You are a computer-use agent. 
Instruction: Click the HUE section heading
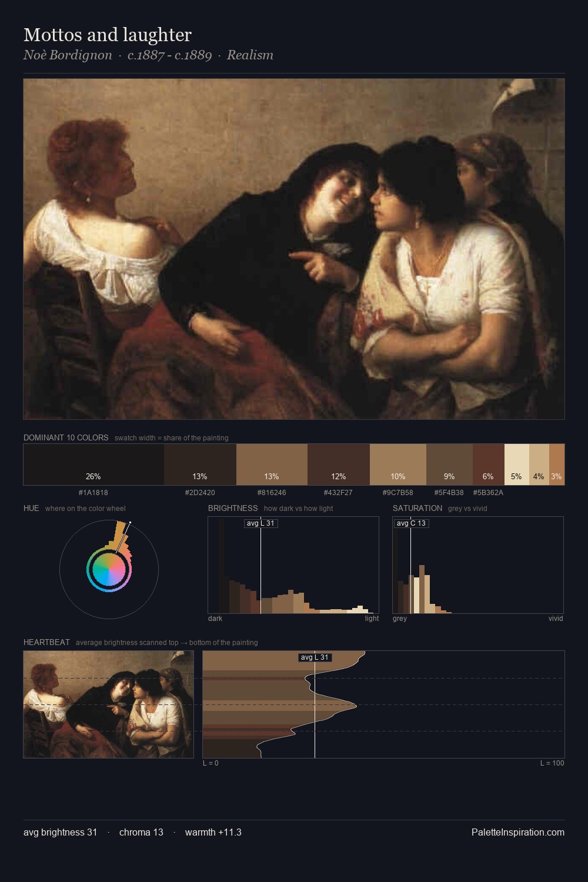coord(31,509)
